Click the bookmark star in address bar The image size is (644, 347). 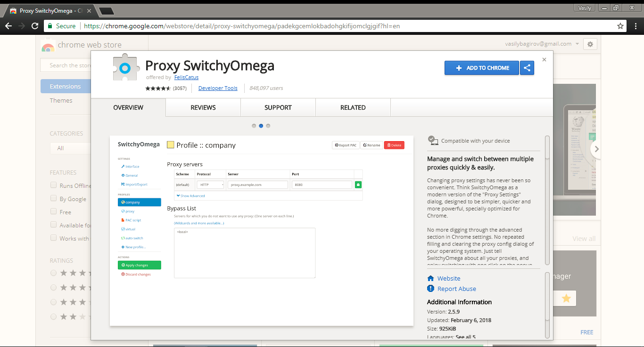pyautogui.click(x=620, y=26)
